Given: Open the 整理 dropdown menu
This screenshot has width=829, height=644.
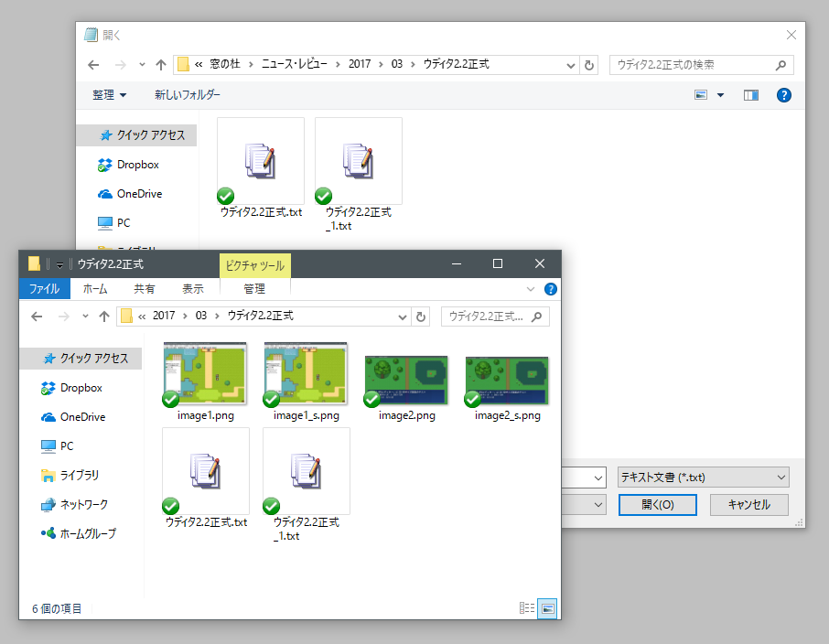Looking at the screenshot, I should 110,95.
